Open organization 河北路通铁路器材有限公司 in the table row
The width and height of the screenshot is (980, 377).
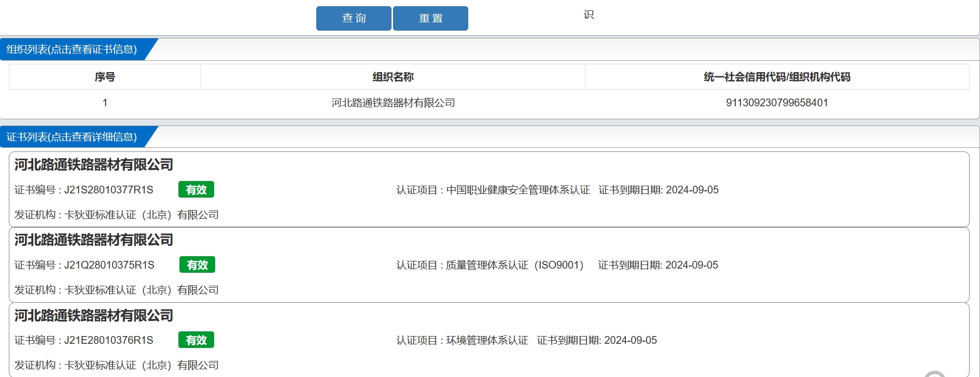pos(393,103)
